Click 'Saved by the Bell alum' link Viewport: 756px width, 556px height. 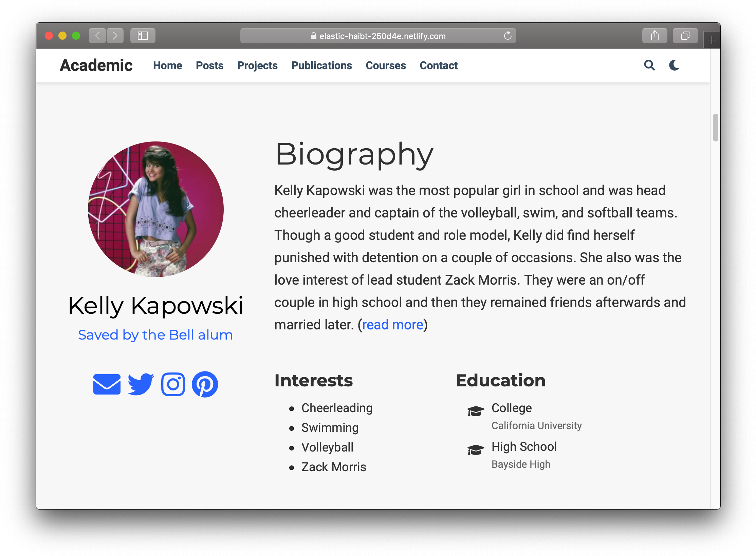click(x=155, y=335)
